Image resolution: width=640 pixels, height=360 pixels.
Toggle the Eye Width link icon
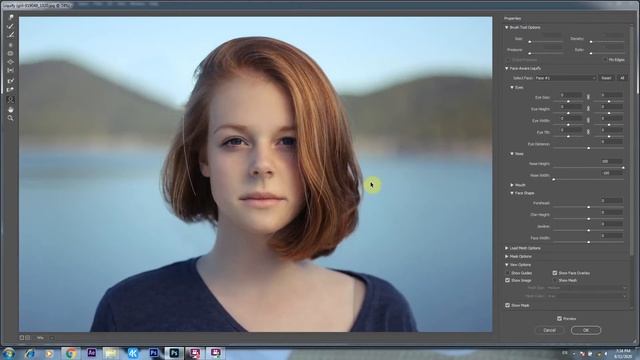(x=588, y=120)
